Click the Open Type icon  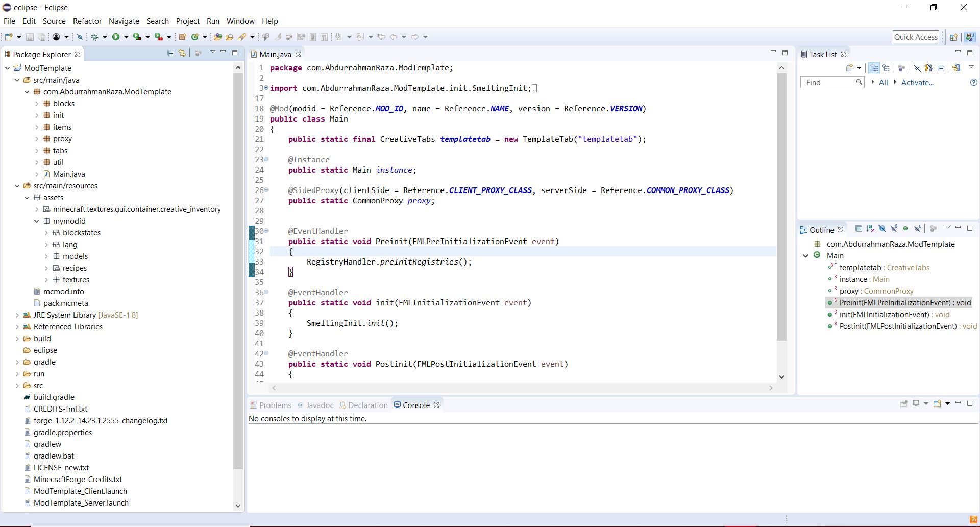point(217,37)
